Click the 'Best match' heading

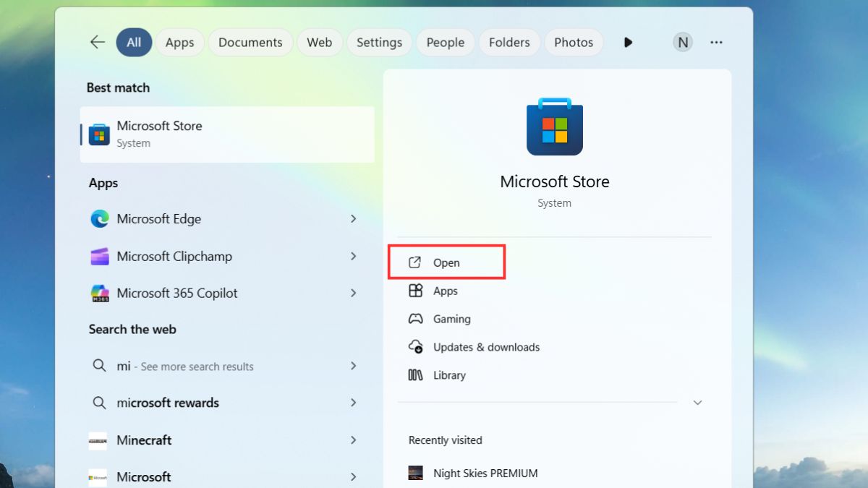pyautogui.click(x=118, y=87)
